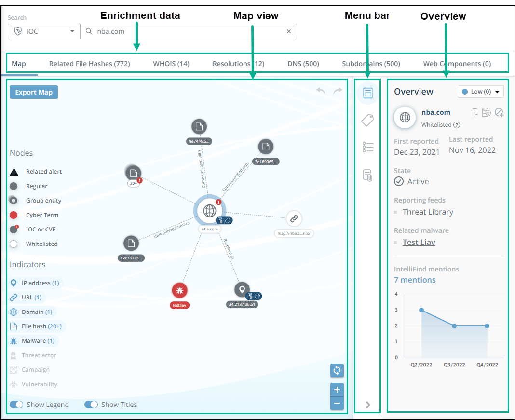Open the 20+ grouped file hash node

pos(134,173)
